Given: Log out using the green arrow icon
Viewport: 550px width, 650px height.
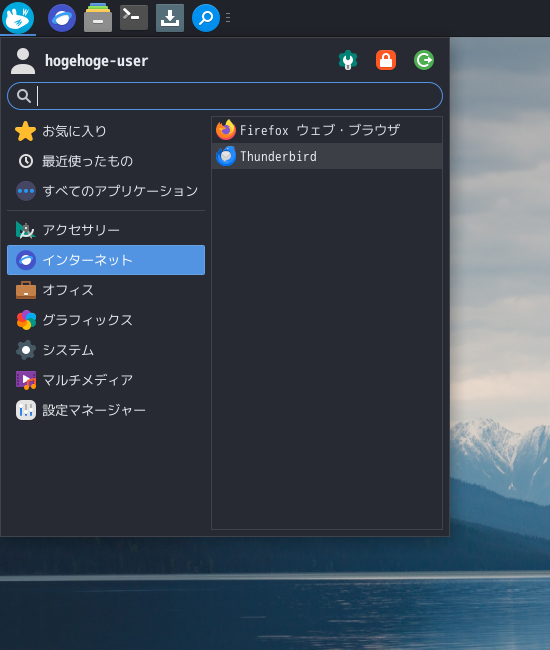Looking at the screenshot, I should (x=424, y=60).
